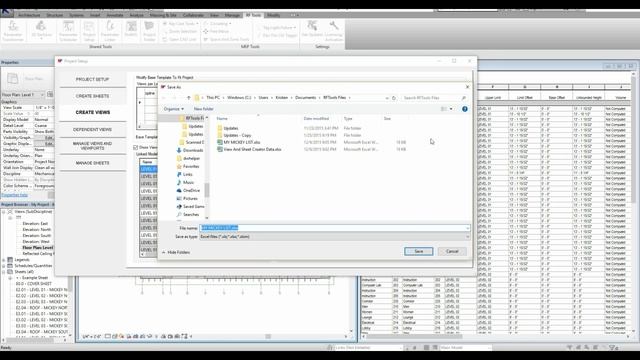Select the E0.0 - COVER SHEET item

(x=33, y=284)
